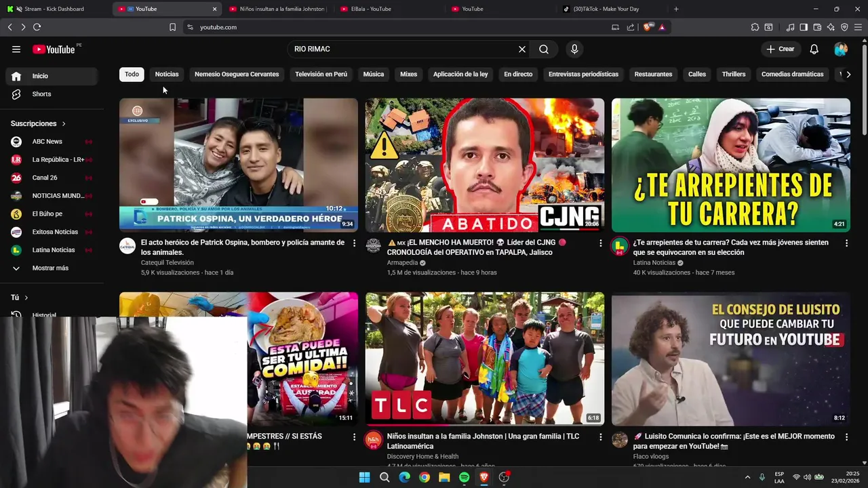This screenshot has height=488, width=868.
Task: Click the Armapedia channel name
Action: [x=402, y=263]
